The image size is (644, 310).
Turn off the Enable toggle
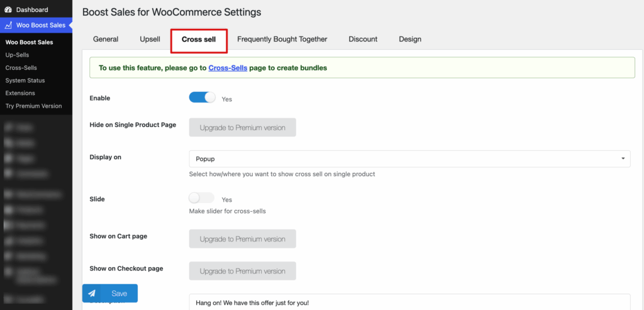point(202,97)
